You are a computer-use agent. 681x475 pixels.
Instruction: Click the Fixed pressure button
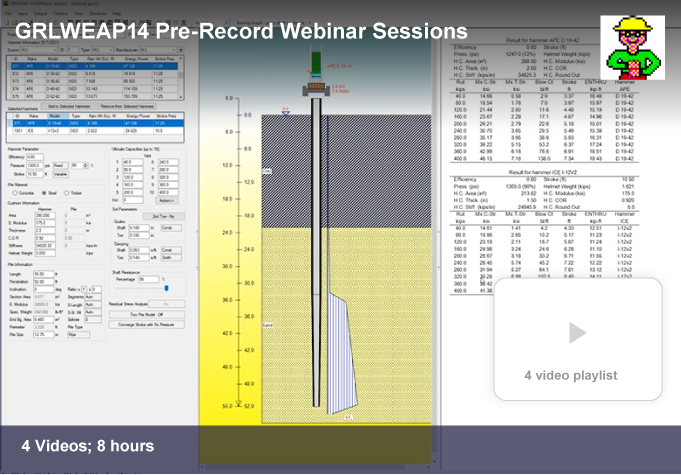click(60, 165)
